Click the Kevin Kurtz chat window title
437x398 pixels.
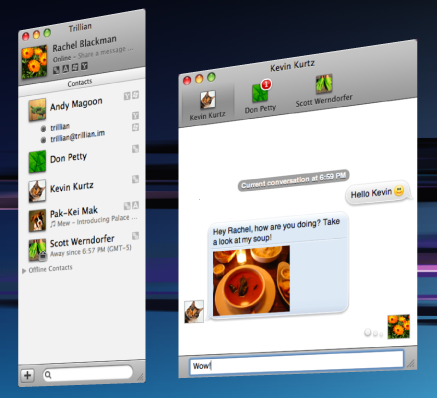click(292, 65)
